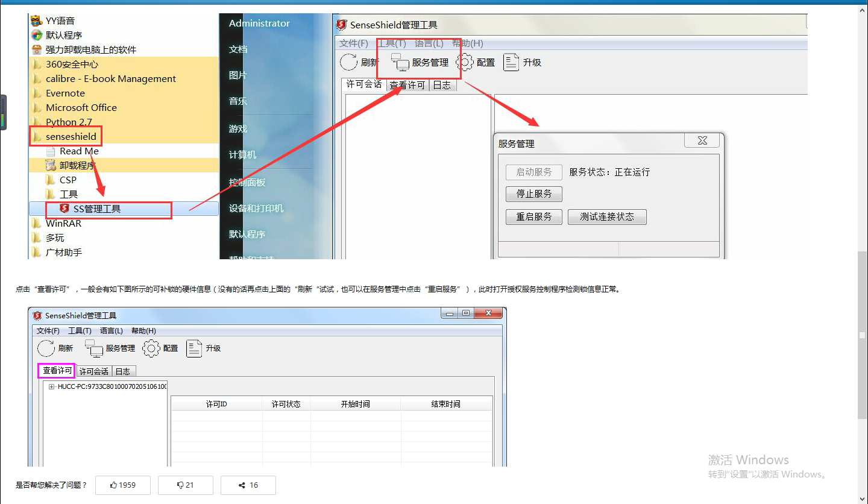Click Administrator in the Start menu
Viewport: 868px width, 504px height.
click(x=259, y=24)
